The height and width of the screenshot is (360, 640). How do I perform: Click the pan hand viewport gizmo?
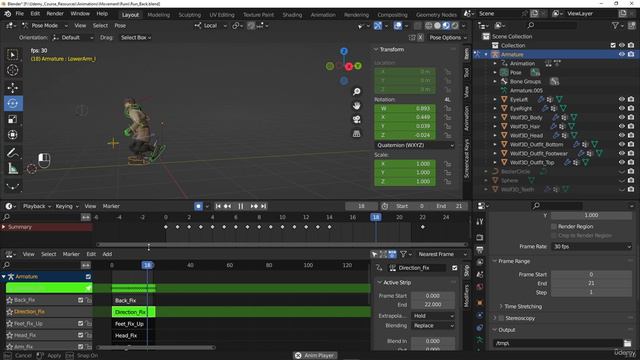click(356, 105)
